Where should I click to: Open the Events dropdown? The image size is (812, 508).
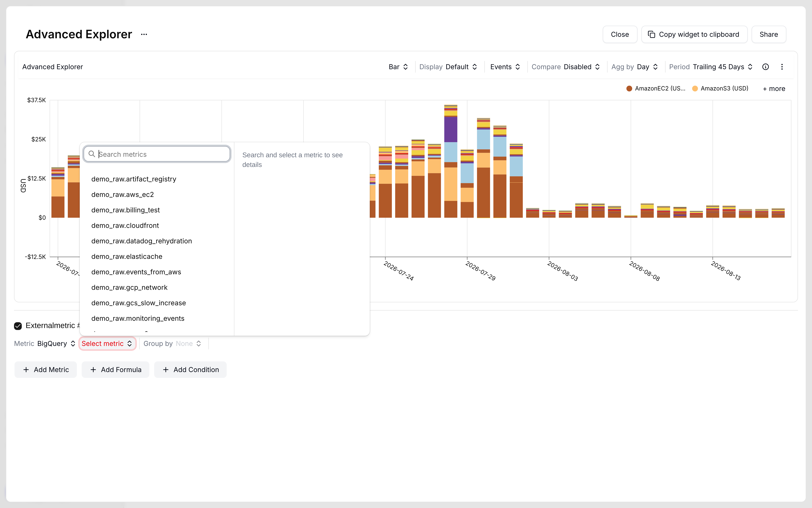[x=505, y=67]
